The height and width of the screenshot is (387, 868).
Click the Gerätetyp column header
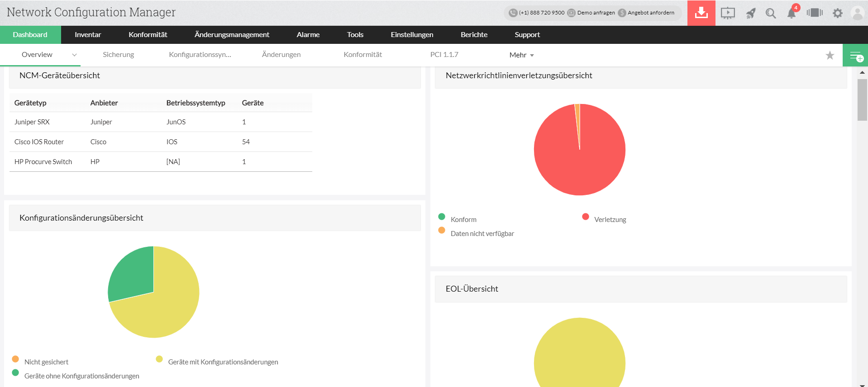[30, 103]
